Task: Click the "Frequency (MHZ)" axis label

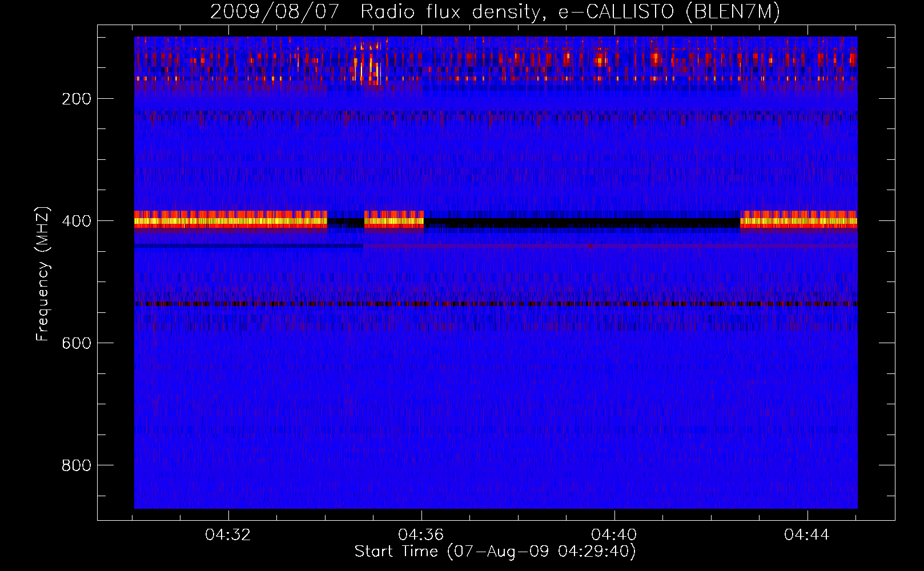Action: pos(43,274)
